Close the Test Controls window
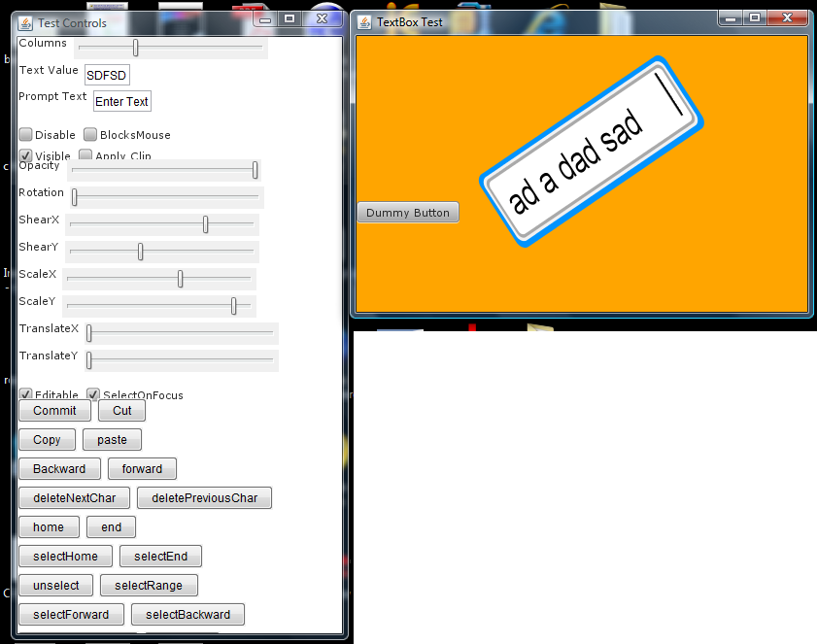The height and width of the screenshot is (644, 817). [322, 17]
